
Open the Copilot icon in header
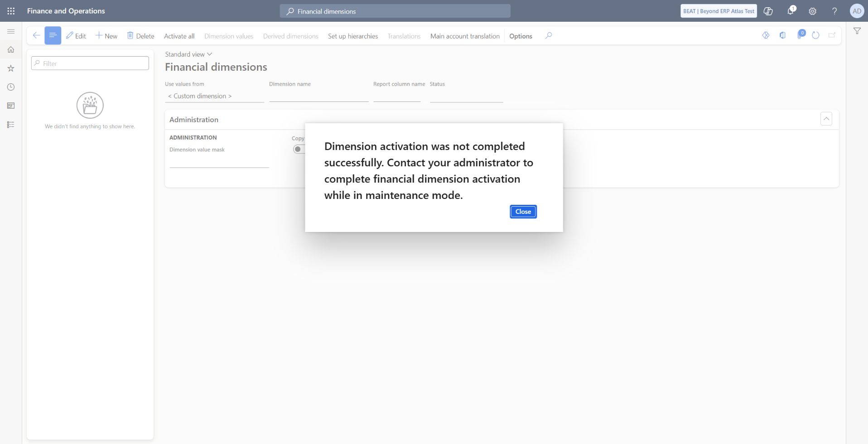point(768,11)
